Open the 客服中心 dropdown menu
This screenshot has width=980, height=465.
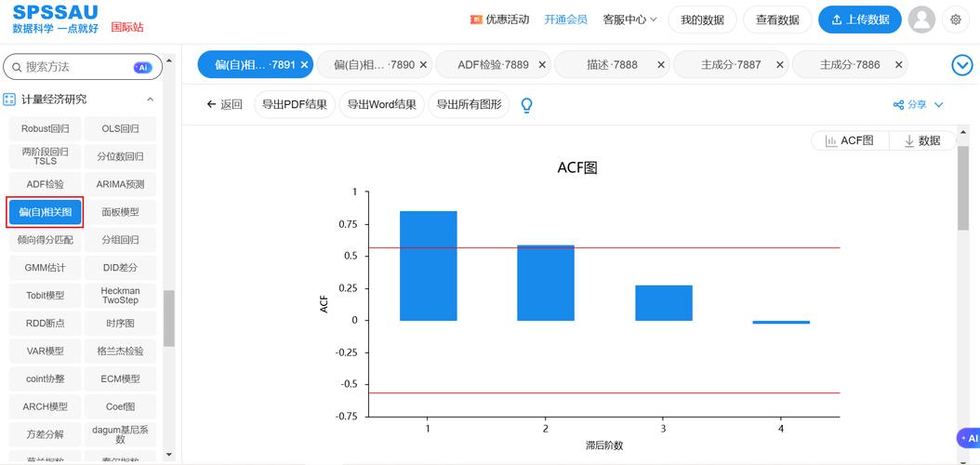click(x=630, y=20)
